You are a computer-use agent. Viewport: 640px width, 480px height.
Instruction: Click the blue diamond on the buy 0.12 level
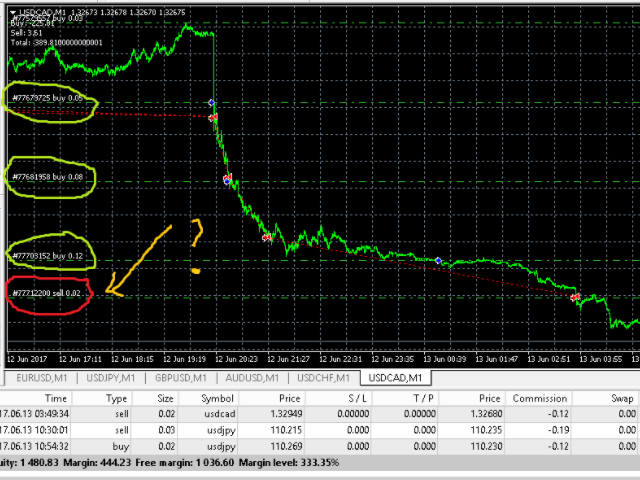[438, 260]
